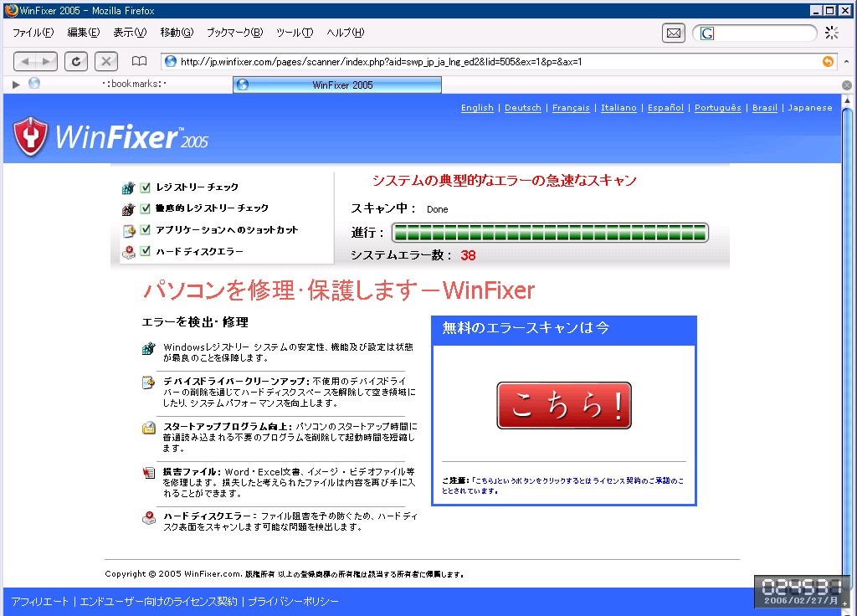Screen dimensions: 857x616
Task: Toggle the レジストリーチェック checkbox
Action: pyautogui.click(x=146, y=187)
